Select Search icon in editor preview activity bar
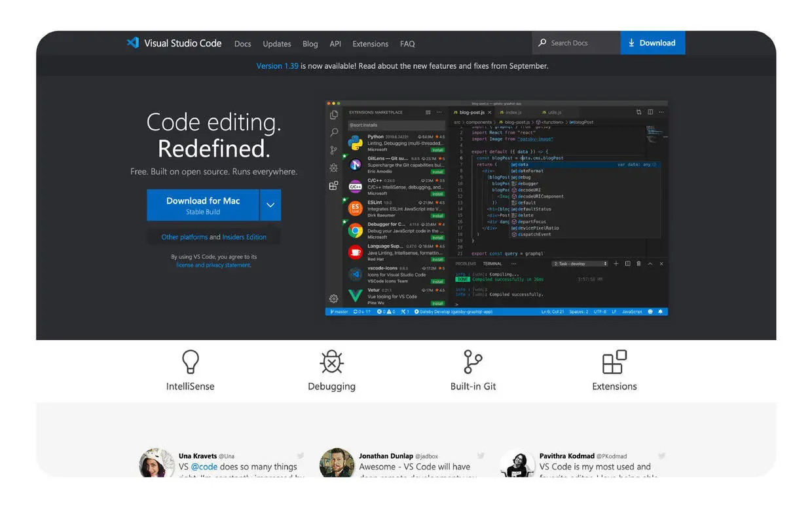This screenshot has height=508, width=812. [334, 132]
